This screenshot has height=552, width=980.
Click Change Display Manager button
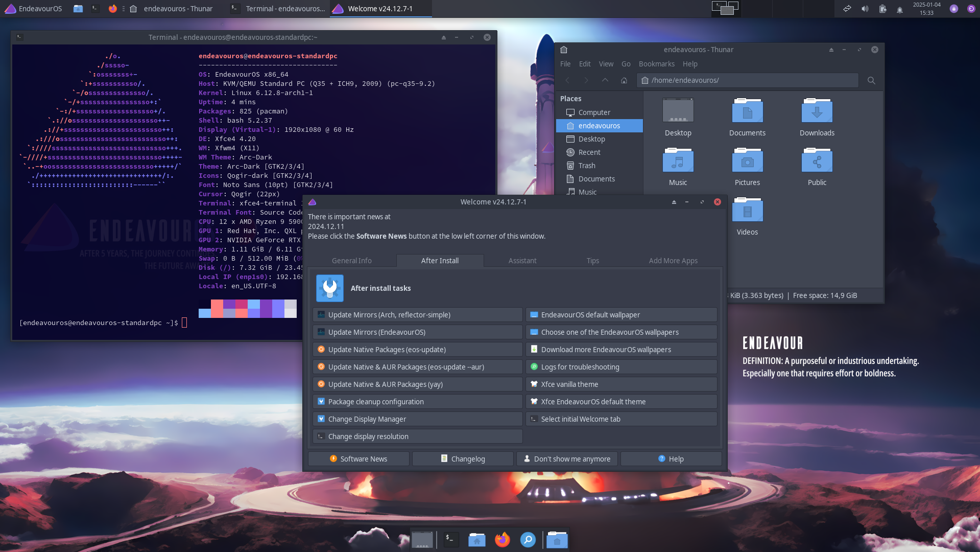tap(418, 419)
